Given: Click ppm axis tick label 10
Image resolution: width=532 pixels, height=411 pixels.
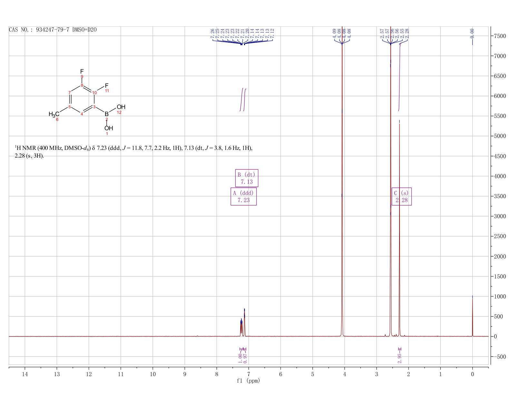Looking at the screenshot, I should pos(153,374).
